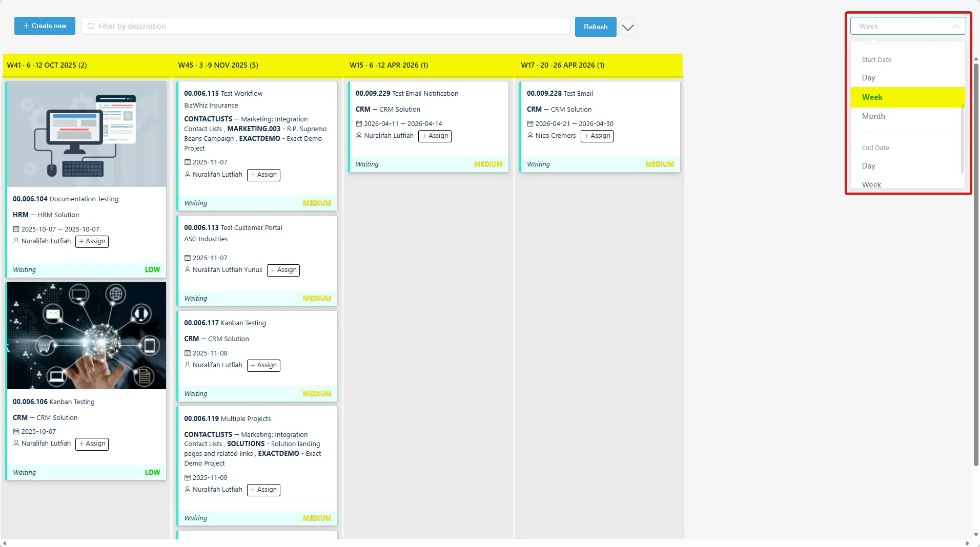Select Week under End Date

tap(907, 183)
